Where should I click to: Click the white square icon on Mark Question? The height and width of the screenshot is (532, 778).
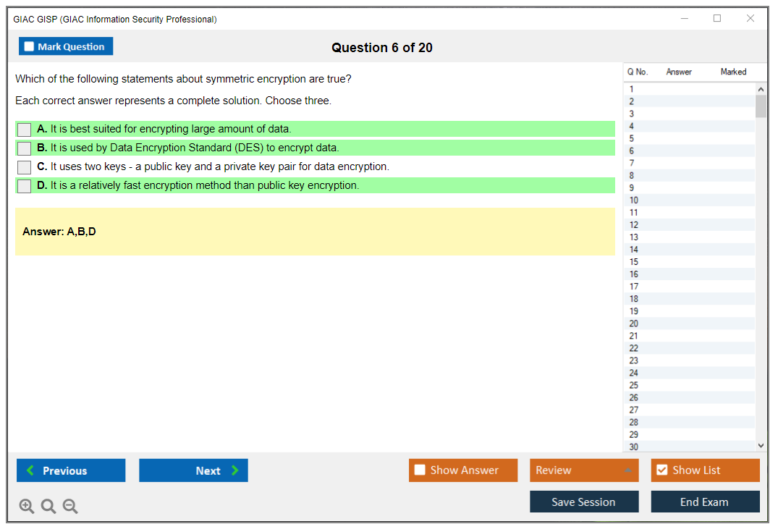28,46
